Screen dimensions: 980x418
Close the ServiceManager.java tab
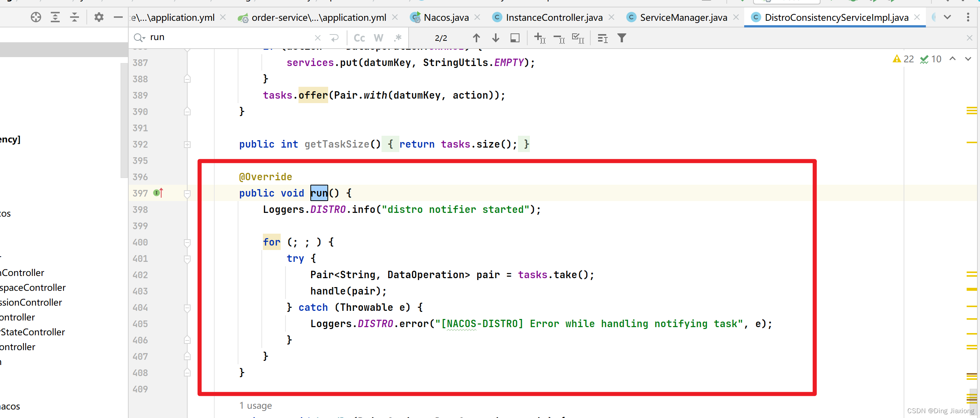(x=736, y=17)
